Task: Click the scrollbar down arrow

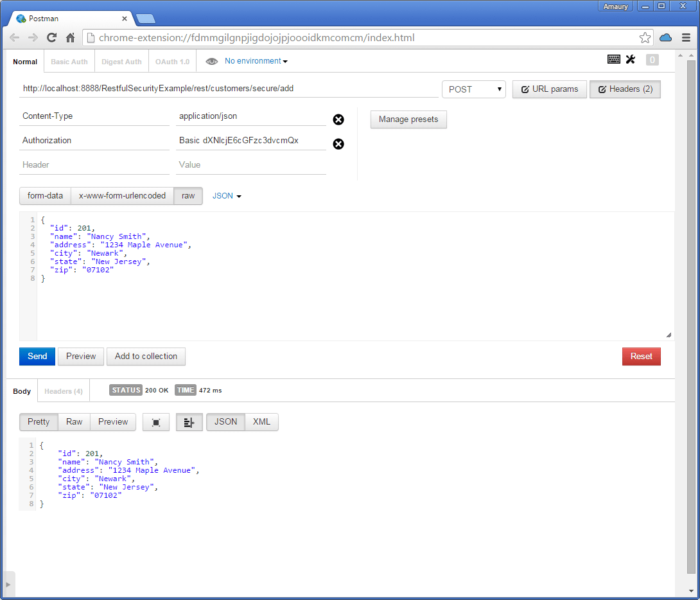Action: pyautogui.click(x=691, y=592)
